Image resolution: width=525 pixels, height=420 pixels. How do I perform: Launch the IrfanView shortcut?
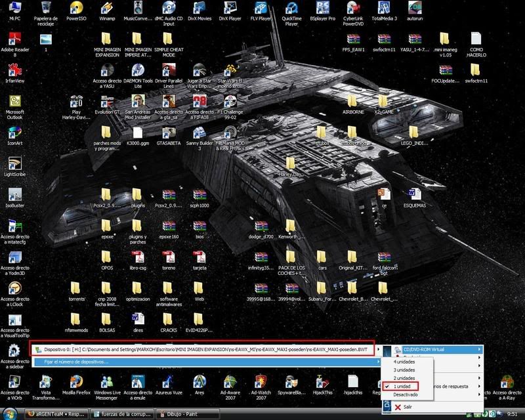[x=14, y=73]
